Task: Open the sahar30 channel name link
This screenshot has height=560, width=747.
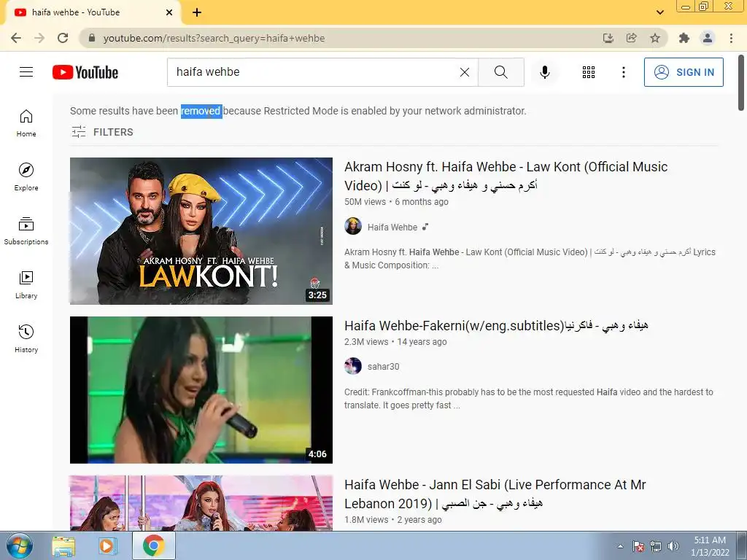Action: point(384,366)
